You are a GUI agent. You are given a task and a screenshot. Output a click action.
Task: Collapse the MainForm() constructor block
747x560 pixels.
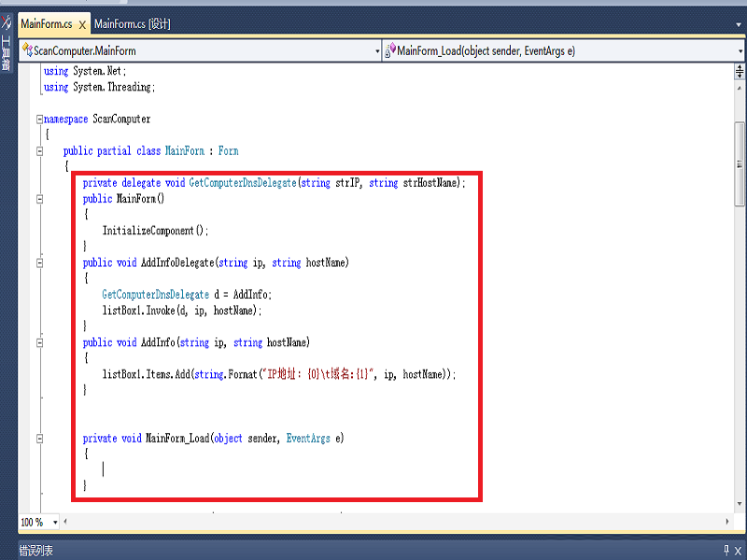pyautogui.click(x=40, y=199)
